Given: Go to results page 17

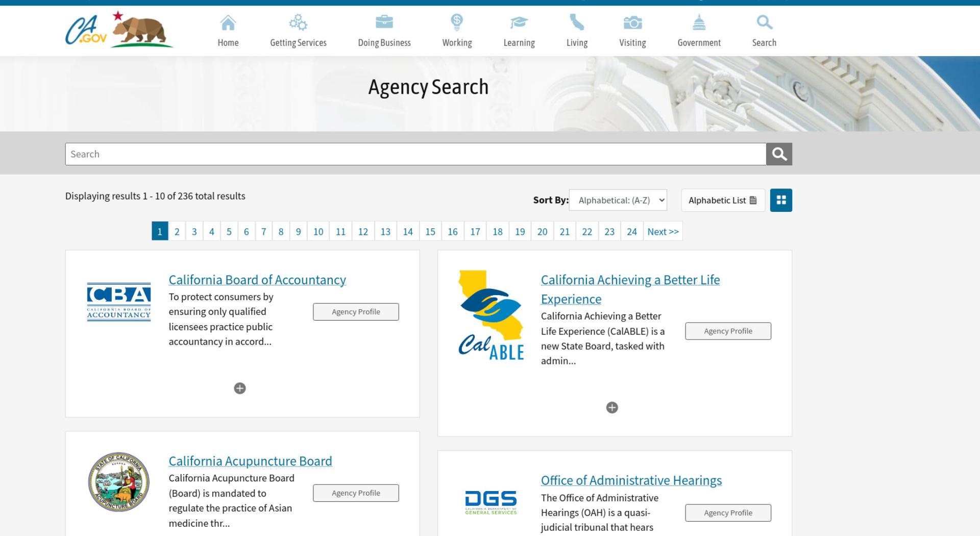Looking at the screenshot, I should click(x=475, y=231).
